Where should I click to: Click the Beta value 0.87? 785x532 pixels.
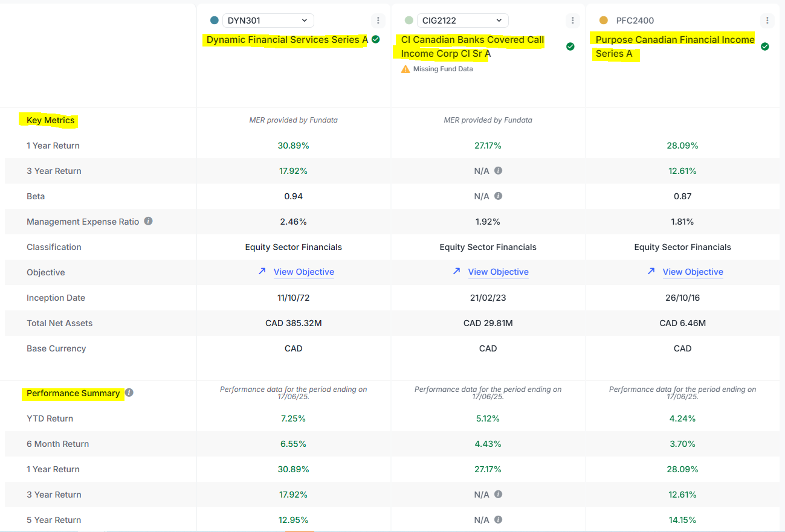[683, 196]
